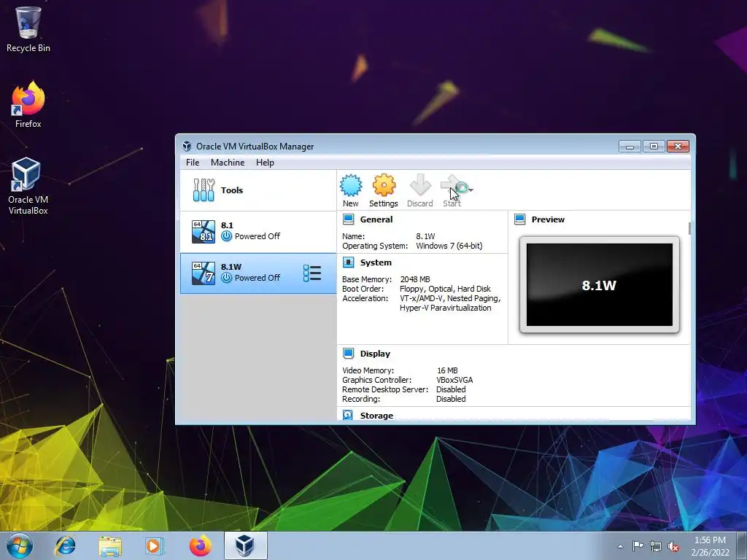Click the General section icon

click(348, 219)
